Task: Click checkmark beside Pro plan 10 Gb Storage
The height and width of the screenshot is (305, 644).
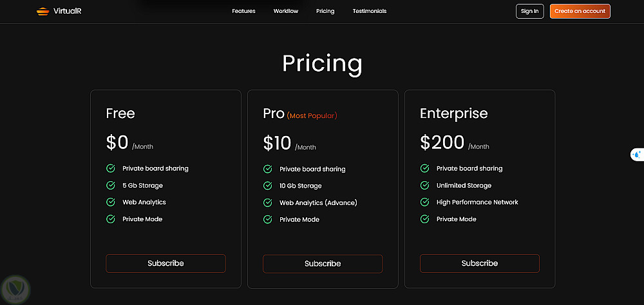Action: (268, 186)
